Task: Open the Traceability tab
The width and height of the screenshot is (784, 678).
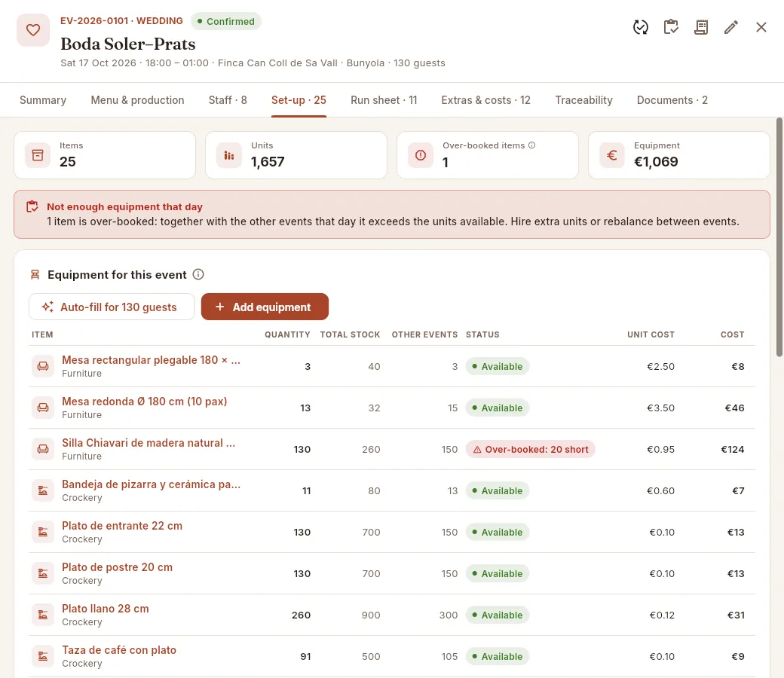Action: click(x=584, y=100)
